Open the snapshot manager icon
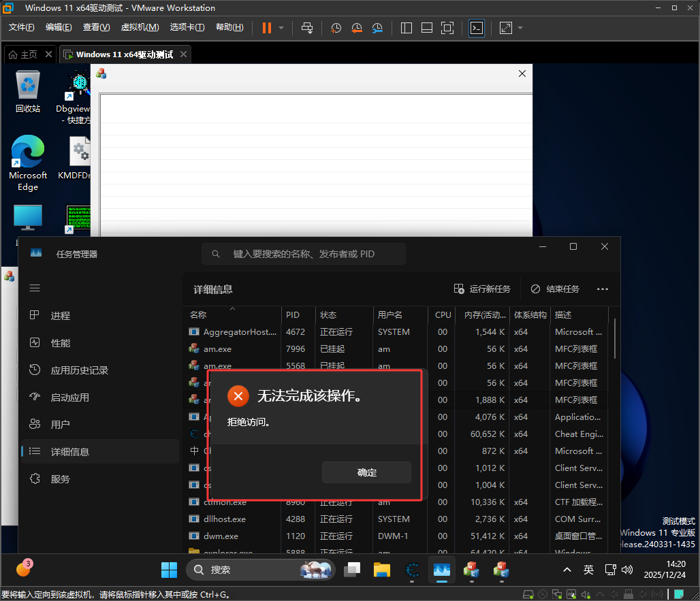The image size is (700, 601). click(x=377, y=28)
